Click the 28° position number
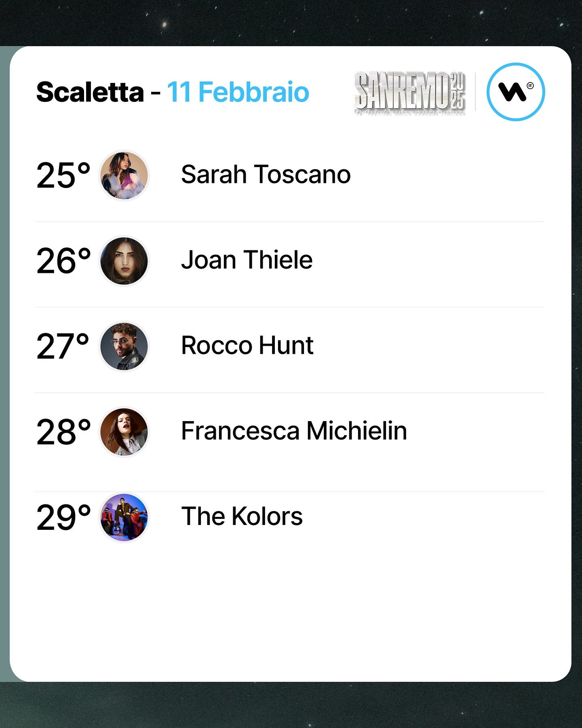Image resolution: width=582 pixels, height=728 pixels. click(x=63, y=432)
